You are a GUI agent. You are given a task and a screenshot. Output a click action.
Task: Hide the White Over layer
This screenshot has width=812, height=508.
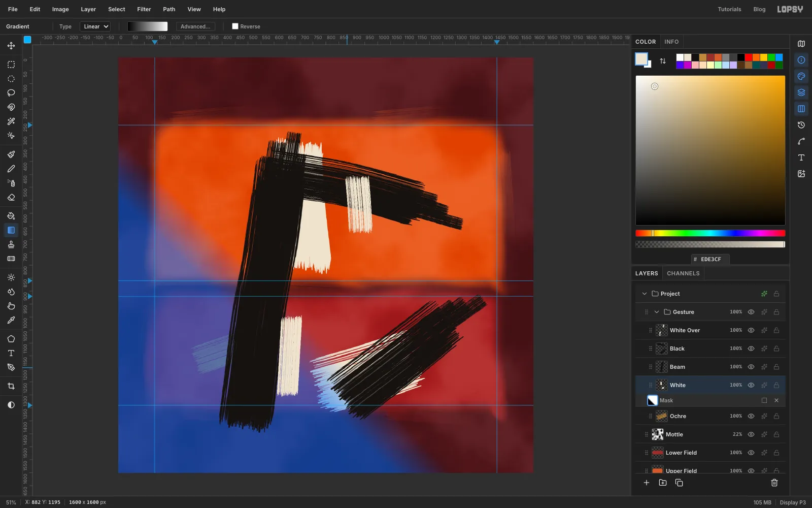751,330
